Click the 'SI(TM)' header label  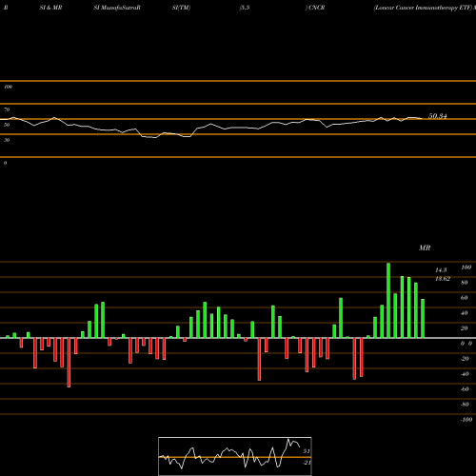(x=181, y=8)
